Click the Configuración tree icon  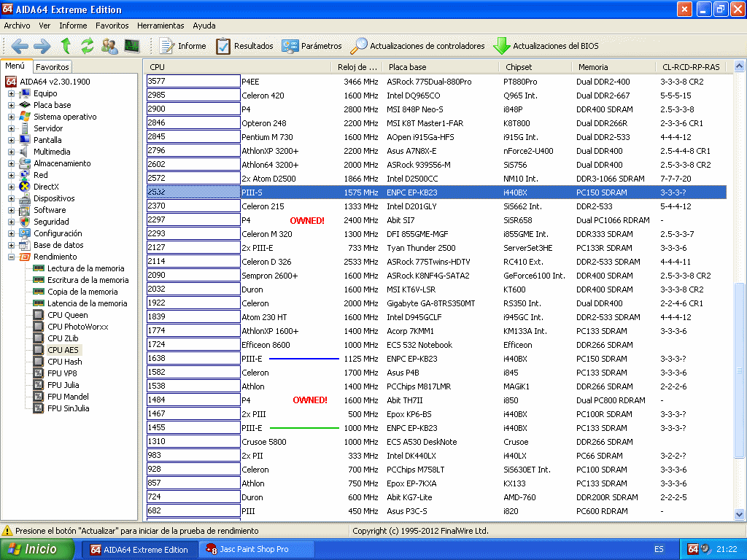[x=25, y=234]
